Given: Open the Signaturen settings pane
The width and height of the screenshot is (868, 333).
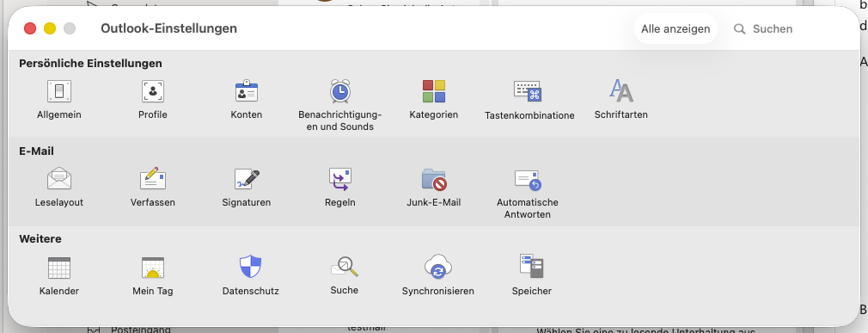Looking at the screenshot, I should tap(247, 179).
